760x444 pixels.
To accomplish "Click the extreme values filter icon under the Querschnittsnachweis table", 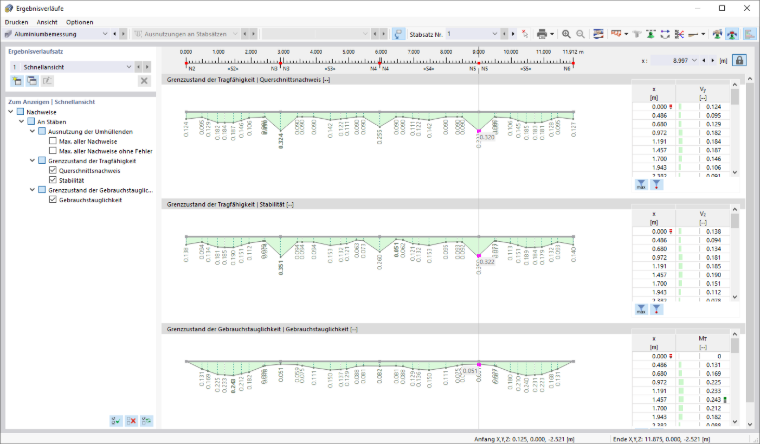I will 656,185.
